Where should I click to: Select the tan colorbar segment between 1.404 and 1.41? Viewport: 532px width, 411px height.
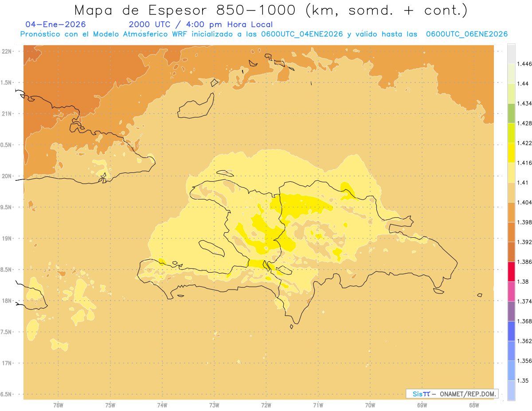tap(511, 192)
